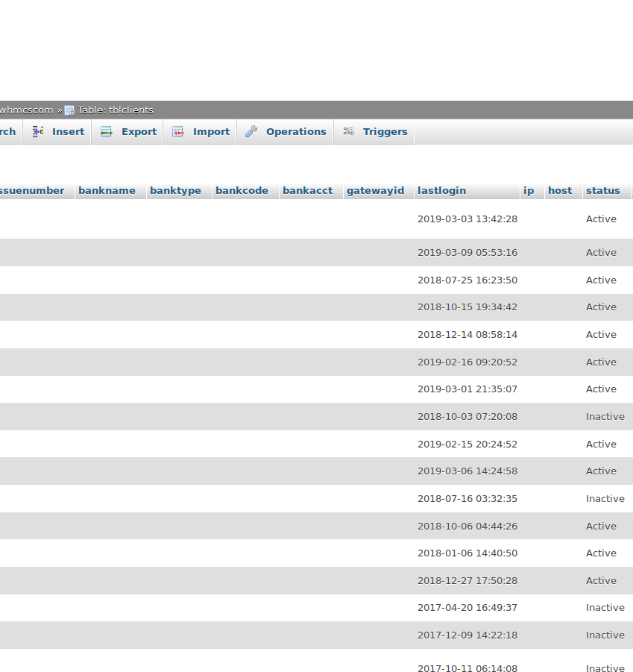Viewport: 633px width, 672px height.
Task: Click the Insert tab icon
Action: [38, 131]
